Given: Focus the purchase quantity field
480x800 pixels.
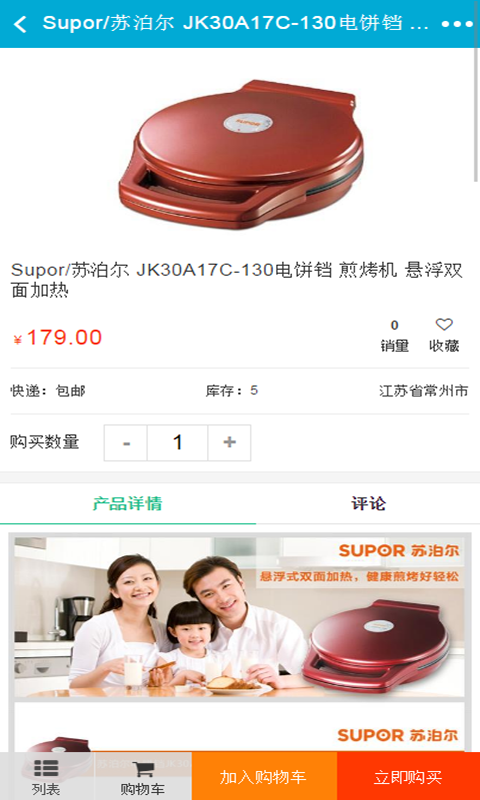Looking at the screenshot, I should tap(178, 442).
